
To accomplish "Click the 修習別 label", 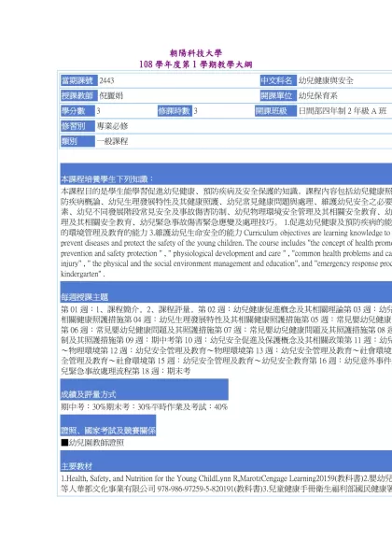I will 77,126.
